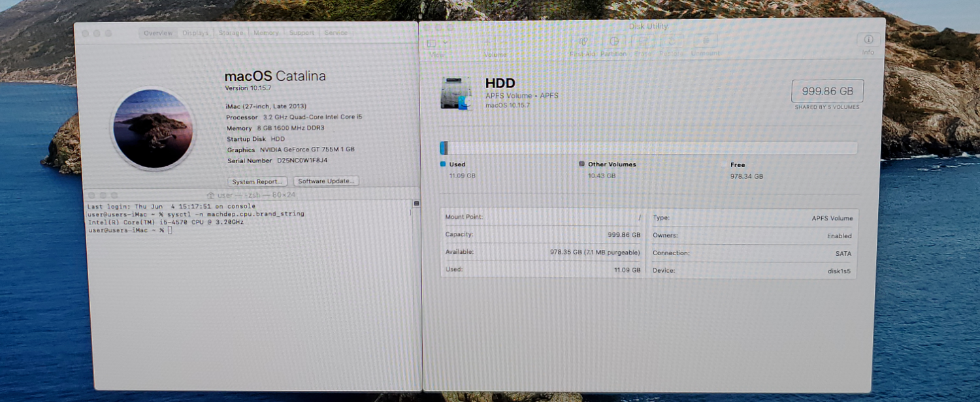This screenshot has width=980, height=402.
Task: Click the Partition toolbar icon
Action: (613, 42)
